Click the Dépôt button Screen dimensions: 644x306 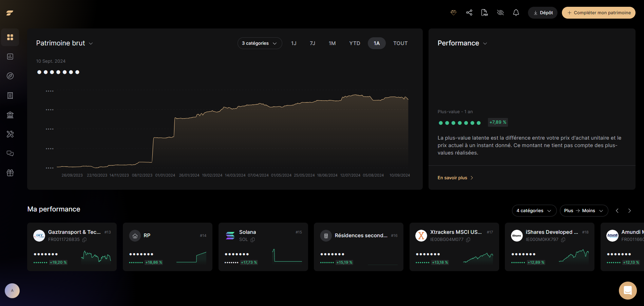tap(543, 13)
